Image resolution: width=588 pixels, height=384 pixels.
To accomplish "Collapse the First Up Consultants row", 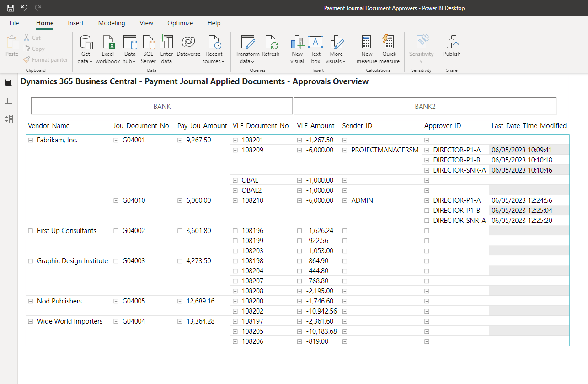I will tap(31, 231).
